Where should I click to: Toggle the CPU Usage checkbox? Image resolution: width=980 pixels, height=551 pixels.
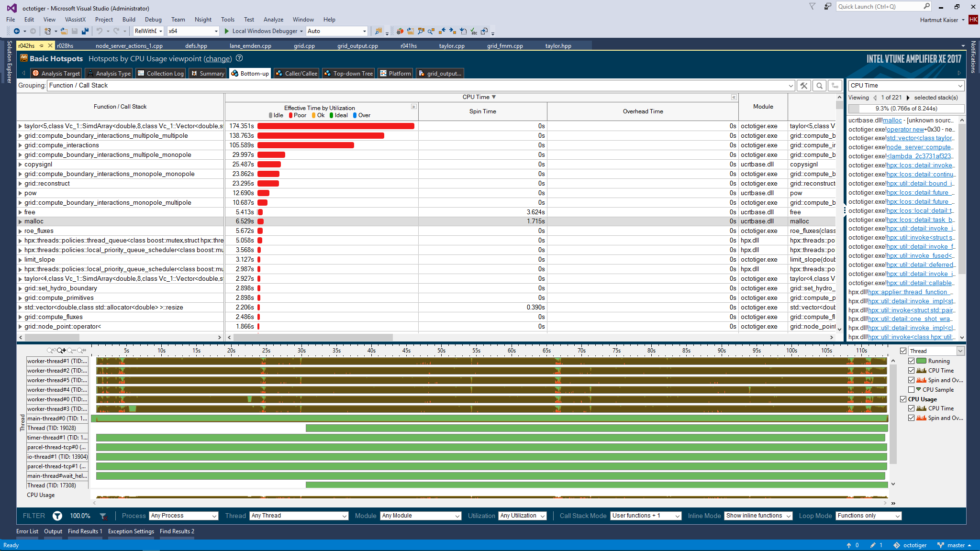click(x=903, y=399)
